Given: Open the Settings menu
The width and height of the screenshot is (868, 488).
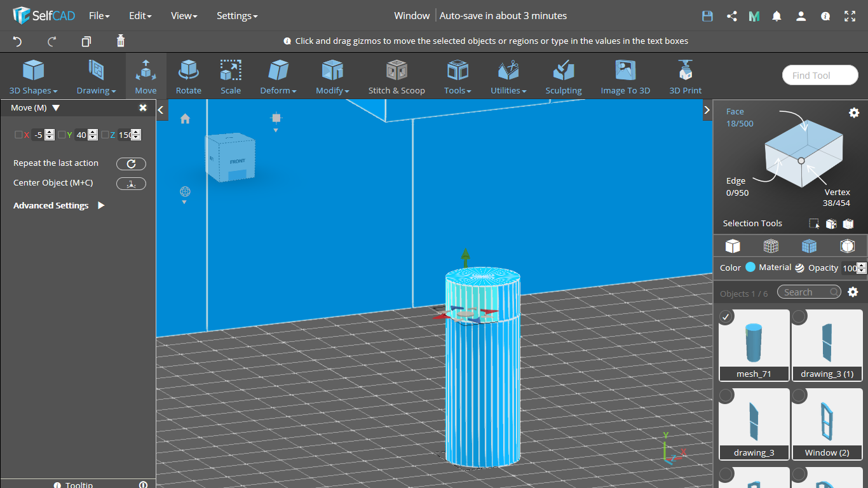Looking at the screenshot, I should pyautogui.click(x=237, y=16).
